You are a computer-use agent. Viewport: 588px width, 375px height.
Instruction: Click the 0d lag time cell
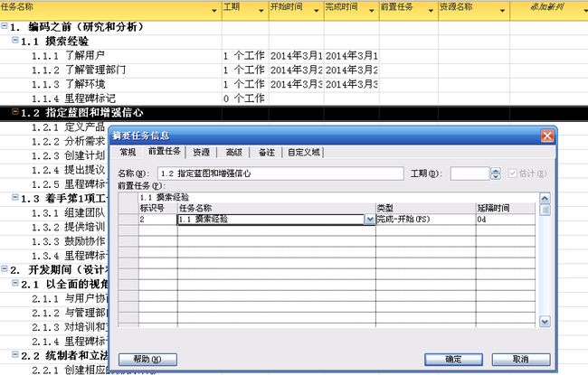pyautogui.click(x=506, y=220)
